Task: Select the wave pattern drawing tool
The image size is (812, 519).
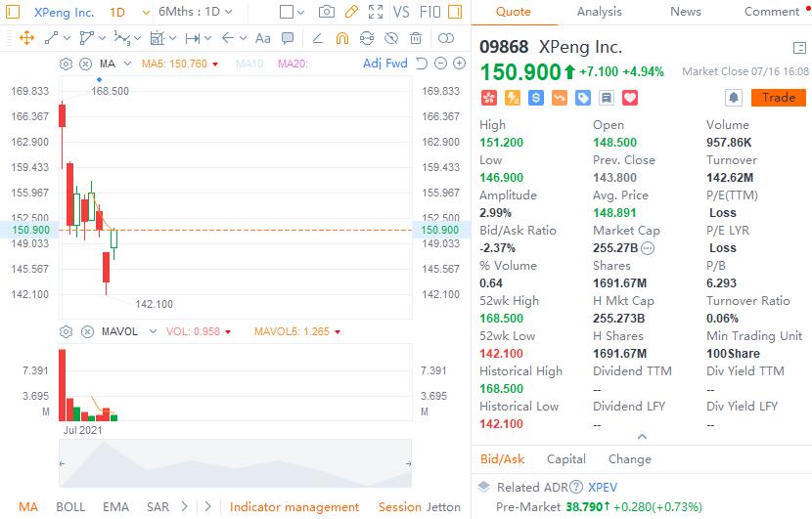Action: (122, 38)
